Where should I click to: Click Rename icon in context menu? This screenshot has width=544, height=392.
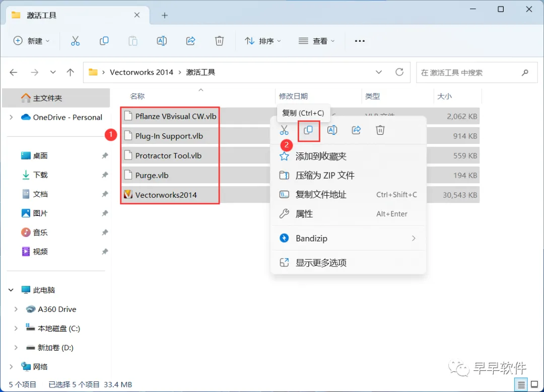point(332,130)
